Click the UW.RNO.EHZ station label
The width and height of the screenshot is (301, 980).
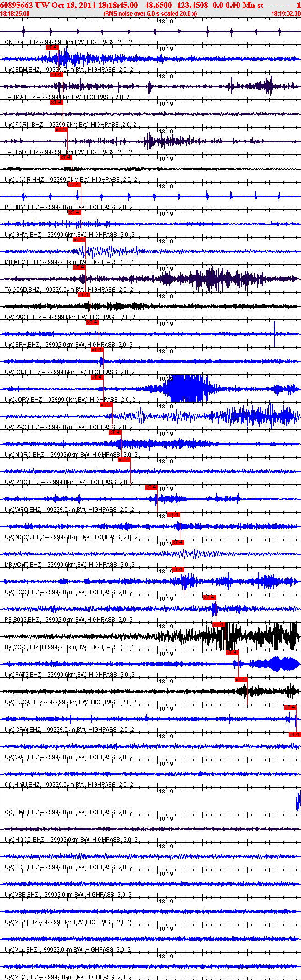(22, 482)
